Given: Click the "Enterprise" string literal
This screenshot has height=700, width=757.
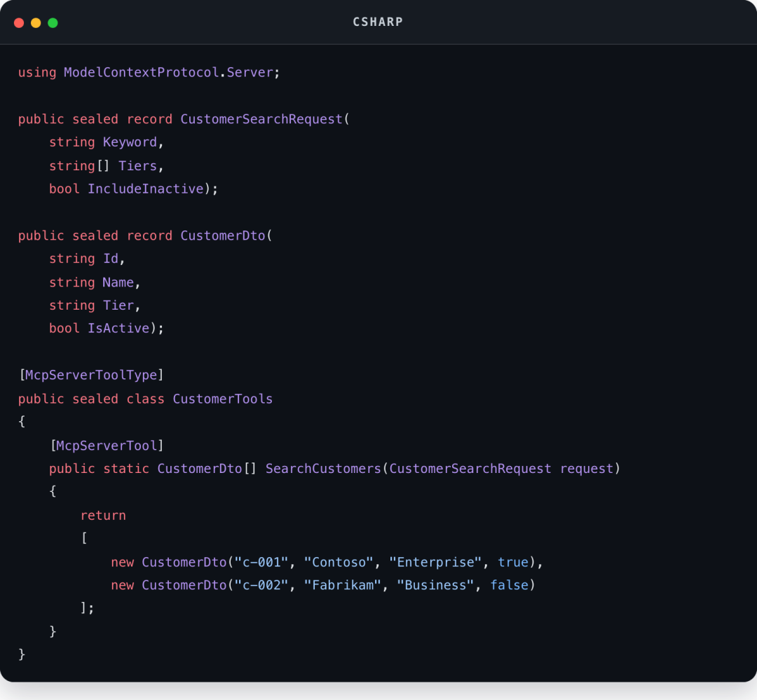Looking at the screenshot, I should 435,563.
